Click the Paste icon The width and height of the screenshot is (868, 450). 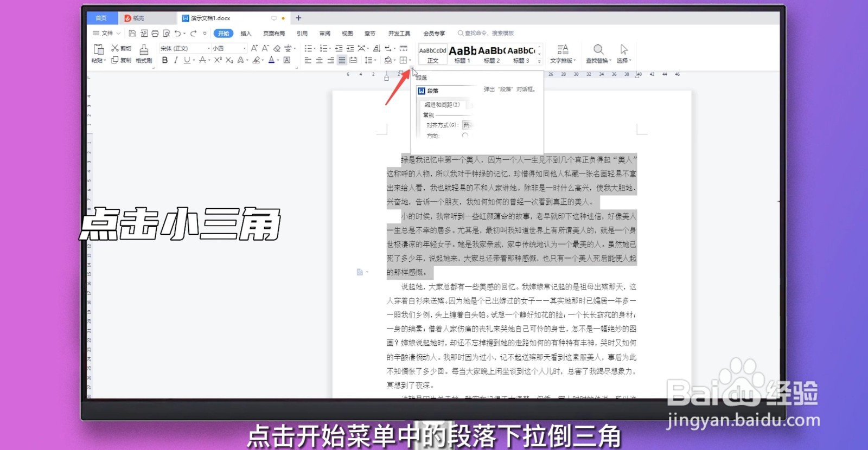click(98, 49)
